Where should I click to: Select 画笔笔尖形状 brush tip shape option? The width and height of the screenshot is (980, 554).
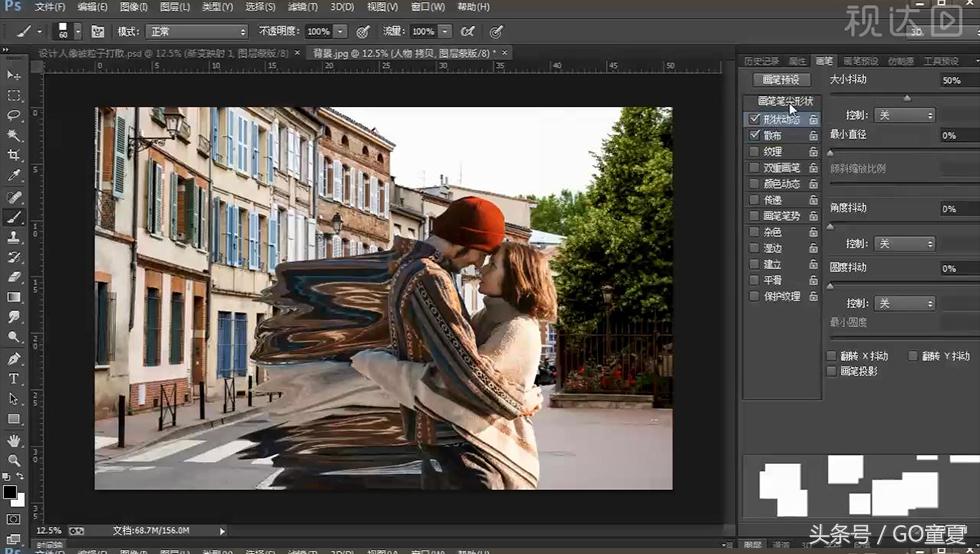pyautogui.click(x=785, y=101)
